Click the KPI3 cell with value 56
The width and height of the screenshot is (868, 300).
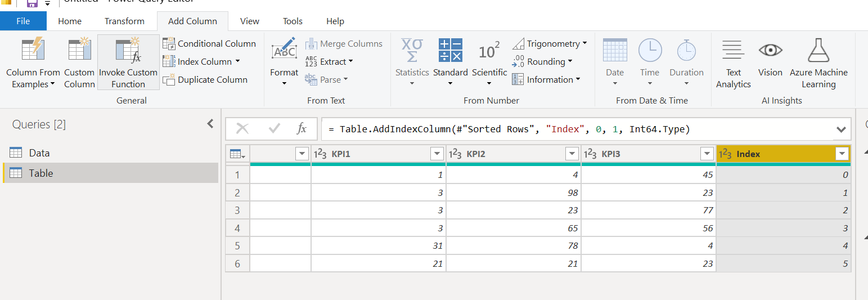point(649,228)
